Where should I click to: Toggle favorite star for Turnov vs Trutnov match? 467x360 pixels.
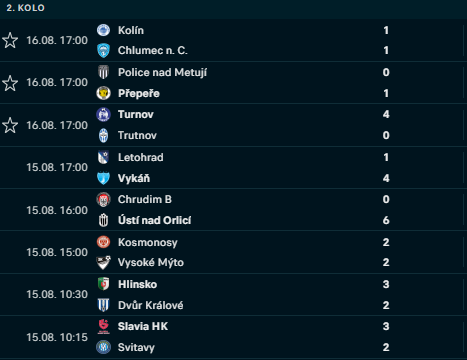[x=10, y=125]
